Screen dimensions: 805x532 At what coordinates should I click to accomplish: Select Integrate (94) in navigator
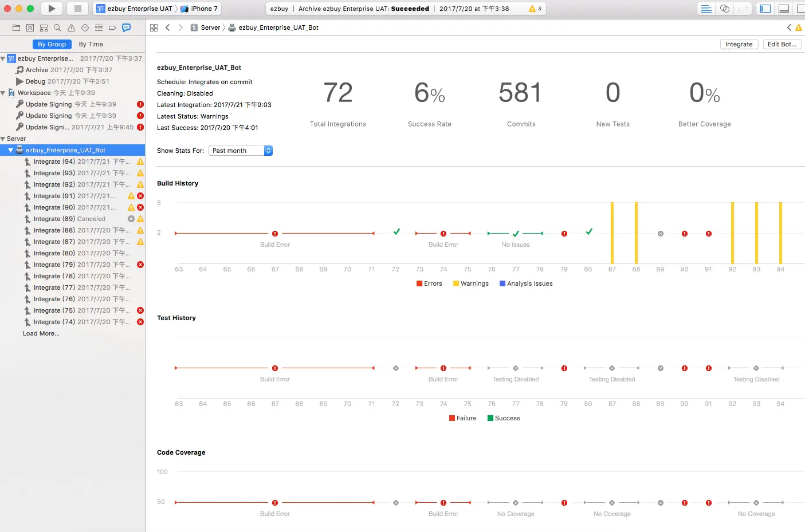tap(72, 161)
